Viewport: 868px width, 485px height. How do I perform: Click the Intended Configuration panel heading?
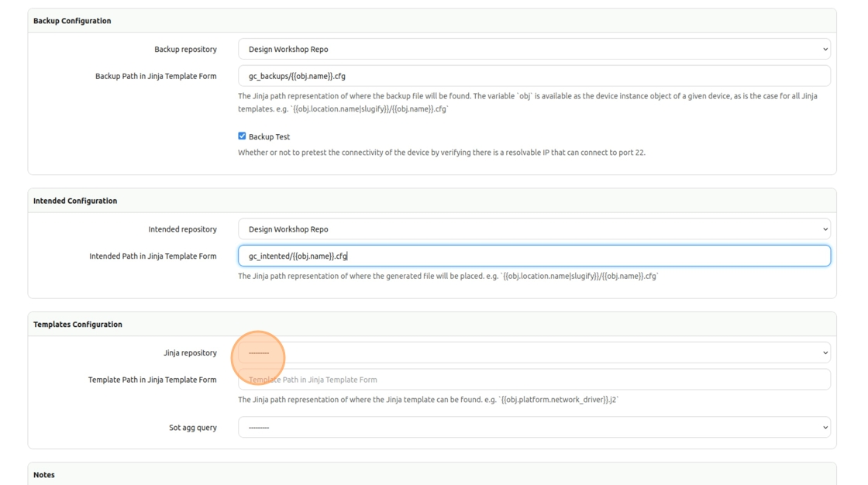pyautogui.click(x=75, y=201)
